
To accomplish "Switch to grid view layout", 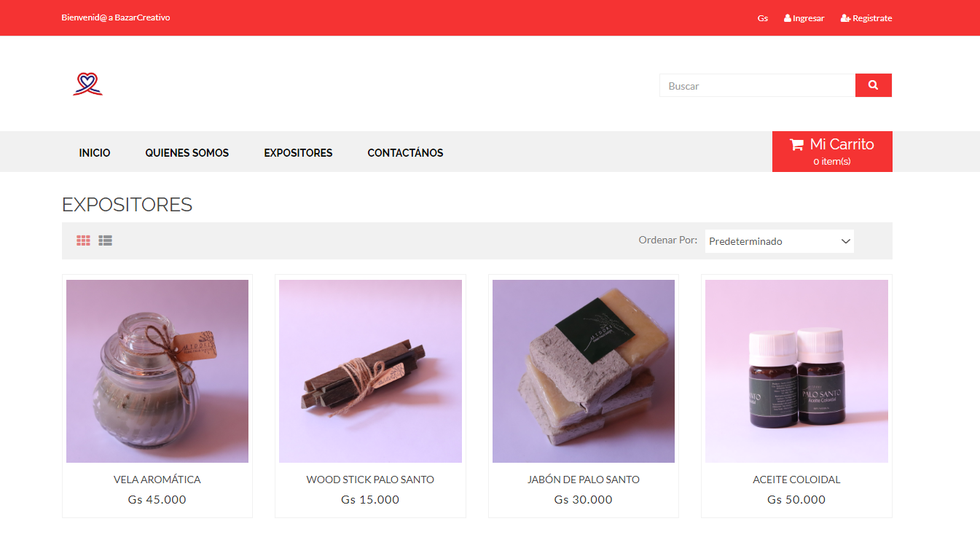I will (84, 240).
